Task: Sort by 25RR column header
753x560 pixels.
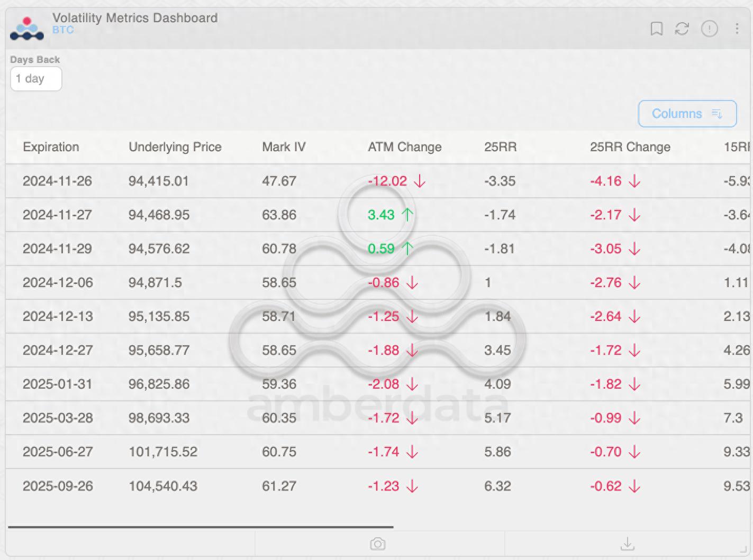Action: point(500,147)
